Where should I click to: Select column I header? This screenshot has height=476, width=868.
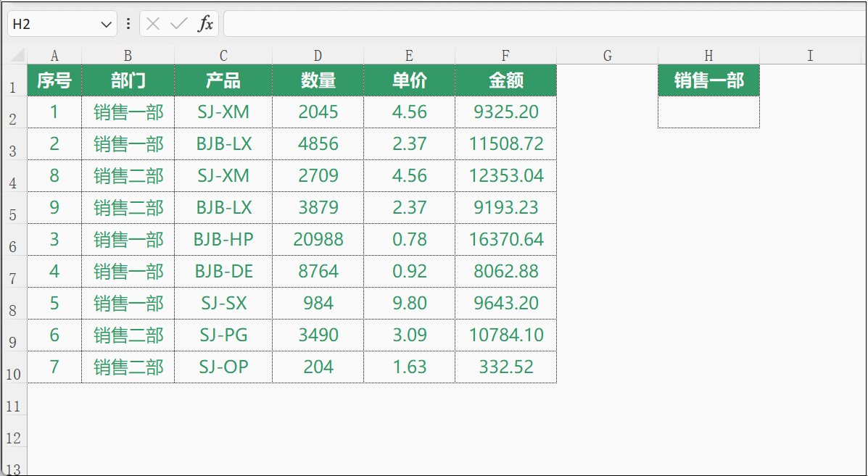click(x=811, y=55)
